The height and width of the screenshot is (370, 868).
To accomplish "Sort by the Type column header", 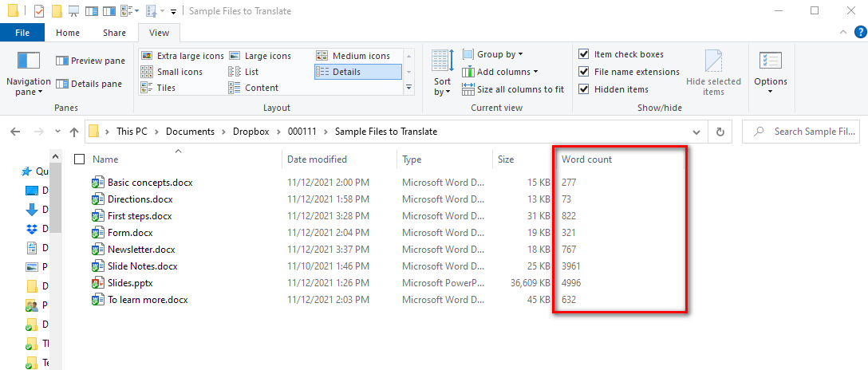I will 412,159.
